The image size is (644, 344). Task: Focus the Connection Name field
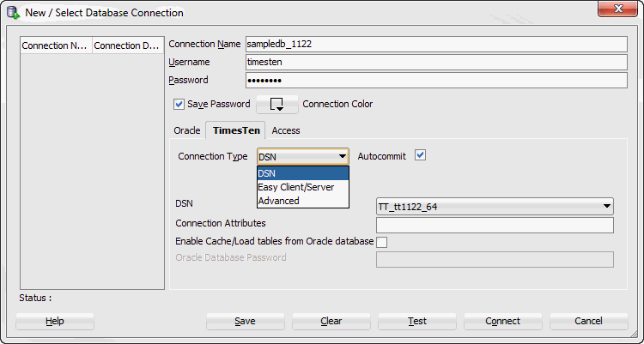pyautogui.click(x=436, y=44)
